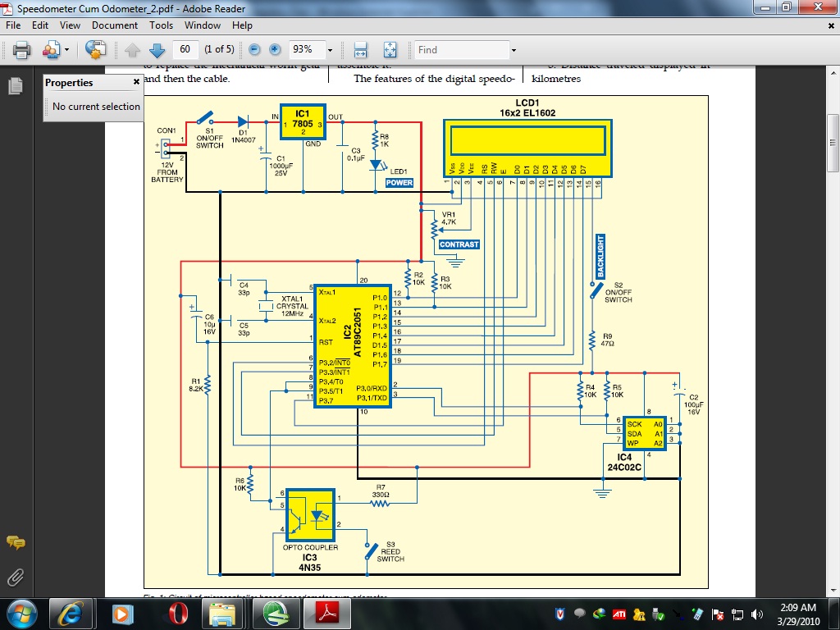
Task: Click the 'REED' switch label at S3
Action: [x=390, y=552]
